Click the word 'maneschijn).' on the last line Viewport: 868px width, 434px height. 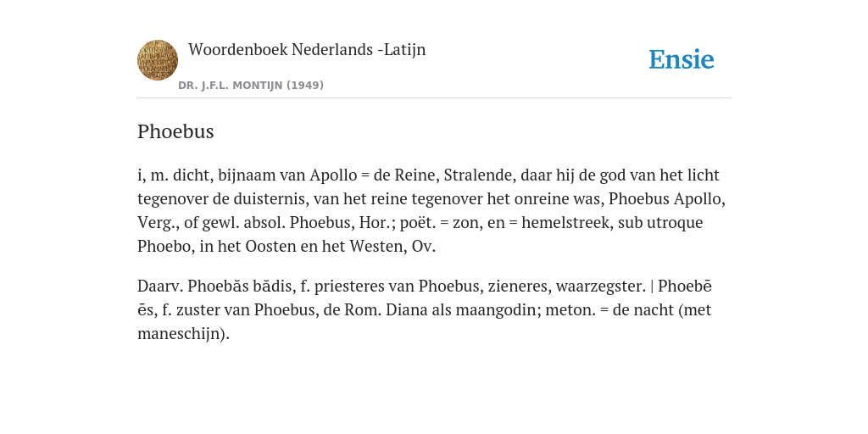(183, 334)
